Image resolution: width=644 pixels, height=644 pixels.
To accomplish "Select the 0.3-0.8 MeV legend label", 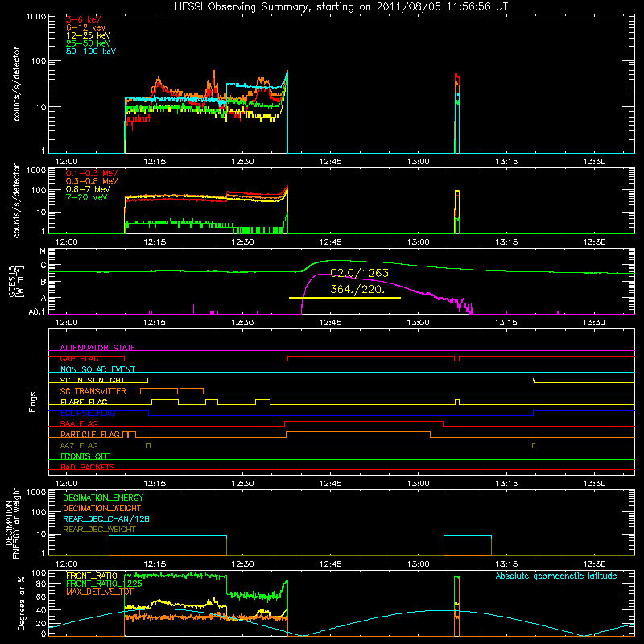I will (x=92, y=181).
